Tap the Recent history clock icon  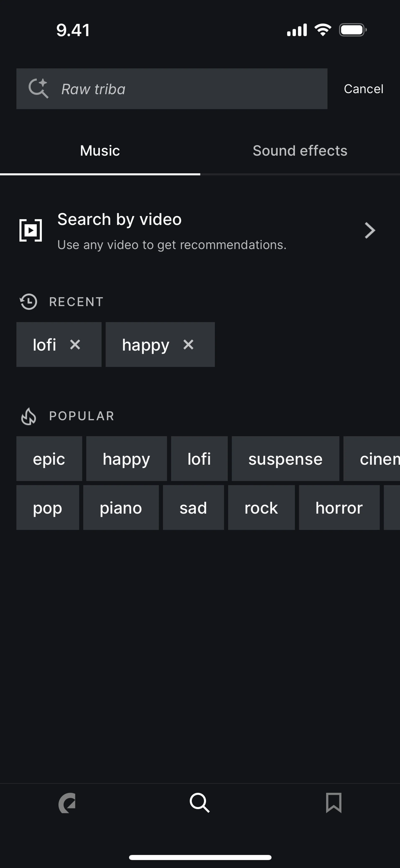tap(29, 302)
